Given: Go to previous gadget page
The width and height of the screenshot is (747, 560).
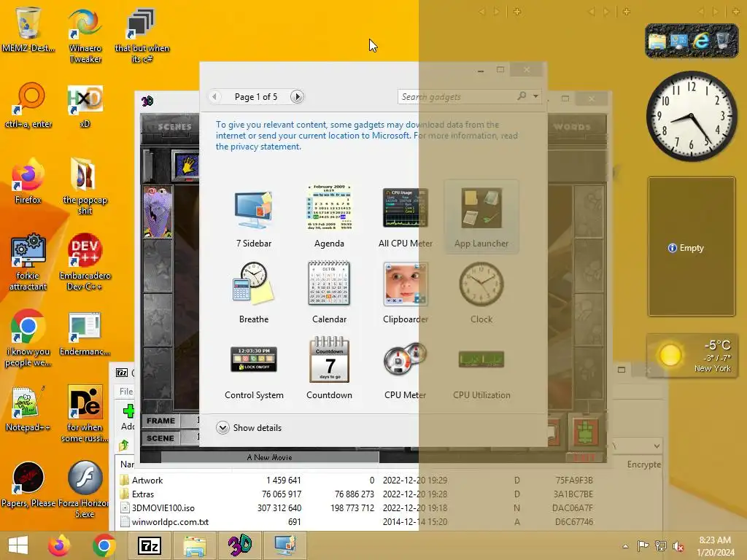Looking at the screenshot, I should coord(214,97).
